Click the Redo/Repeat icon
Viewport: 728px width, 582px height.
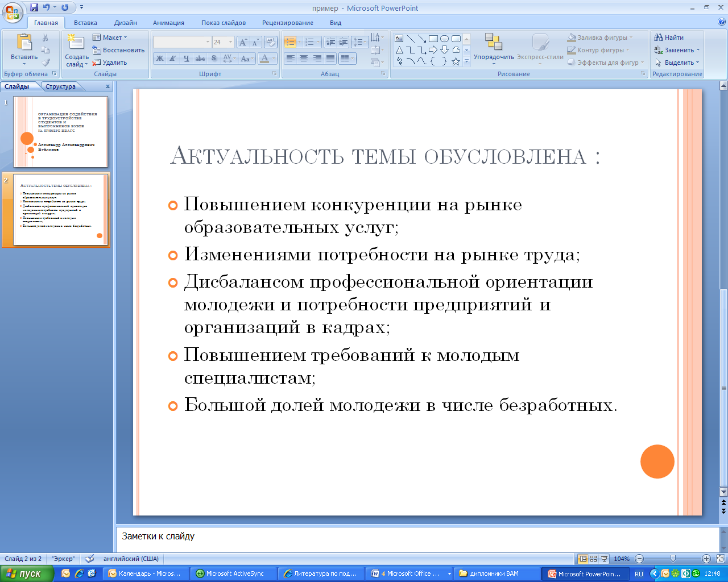(65, 8)
